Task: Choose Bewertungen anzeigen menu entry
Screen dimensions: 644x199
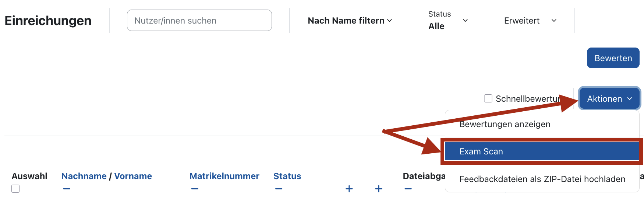Action: tap(505, 124)
